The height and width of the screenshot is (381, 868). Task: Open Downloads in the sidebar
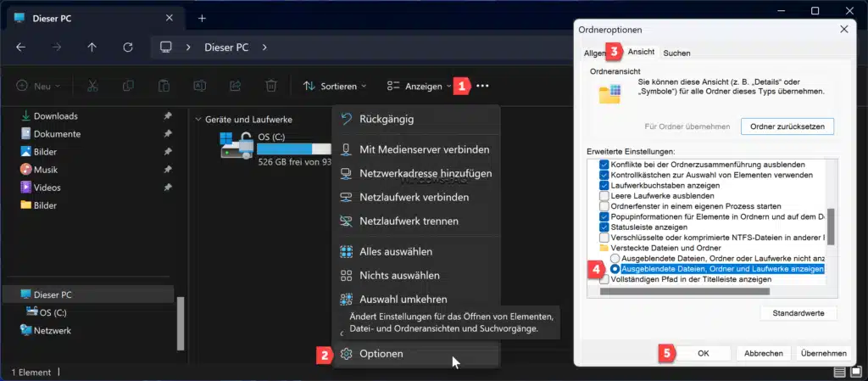tap(55, 116)
